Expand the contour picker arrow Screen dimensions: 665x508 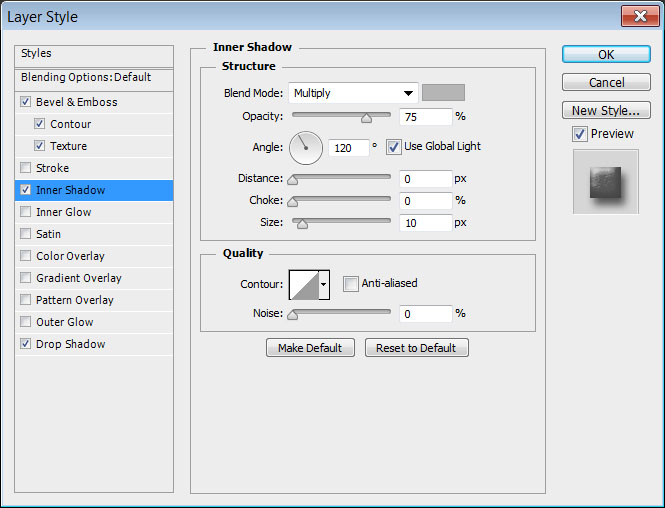[324, 285]
